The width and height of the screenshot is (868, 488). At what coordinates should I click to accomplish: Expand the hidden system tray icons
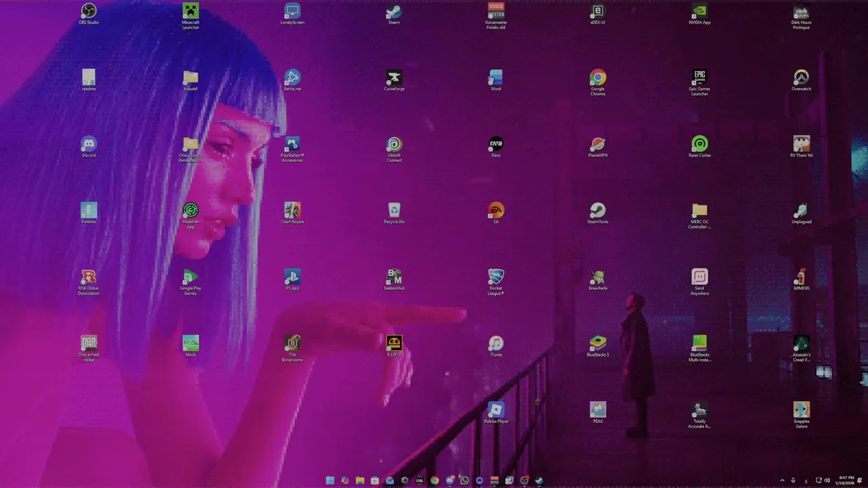[782, 481]
